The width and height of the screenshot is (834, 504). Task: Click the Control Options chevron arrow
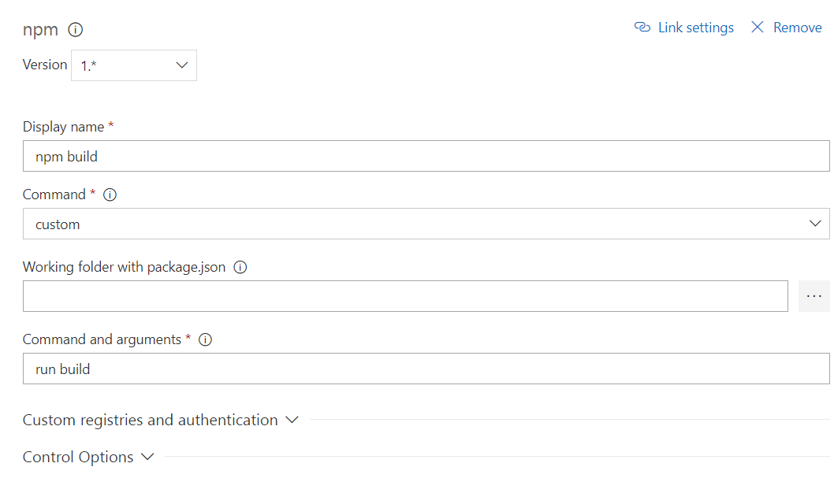pyautogui.click(x=147, y=457)
